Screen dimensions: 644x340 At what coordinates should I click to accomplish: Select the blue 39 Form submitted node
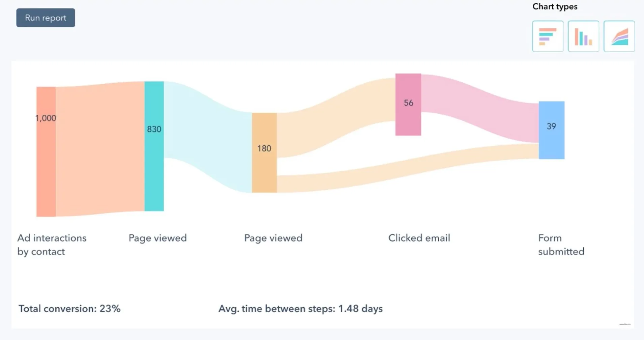click(551, 130)
